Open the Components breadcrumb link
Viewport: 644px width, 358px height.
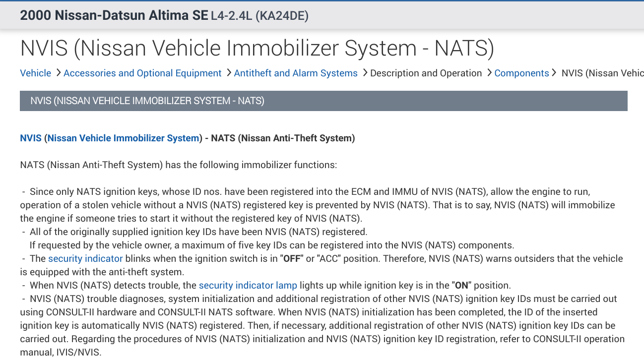(521, 73)
